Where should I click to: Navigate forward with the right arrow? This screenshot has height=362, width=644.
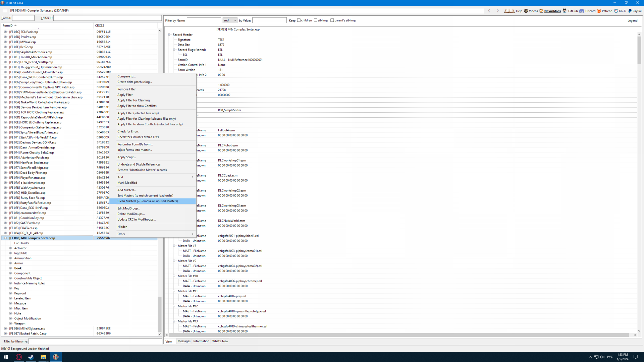click(498, 11)
